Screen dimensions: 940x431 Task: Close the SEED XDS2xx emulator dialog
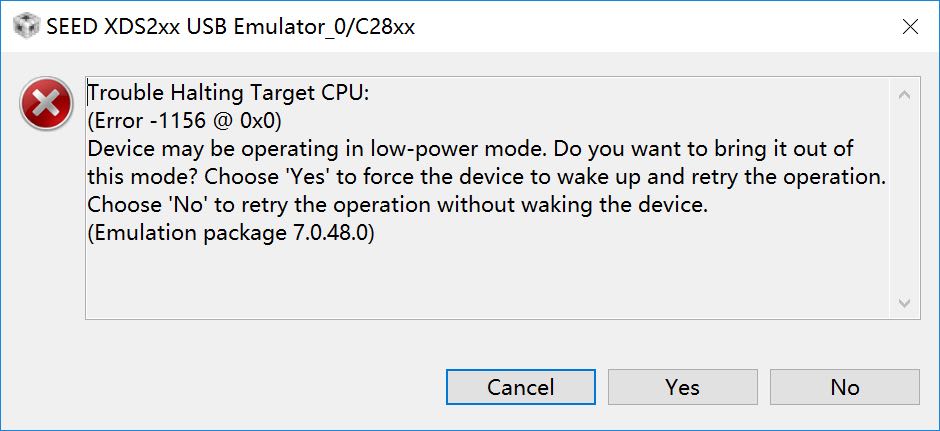pyautogui.click(x=910, y=27)
